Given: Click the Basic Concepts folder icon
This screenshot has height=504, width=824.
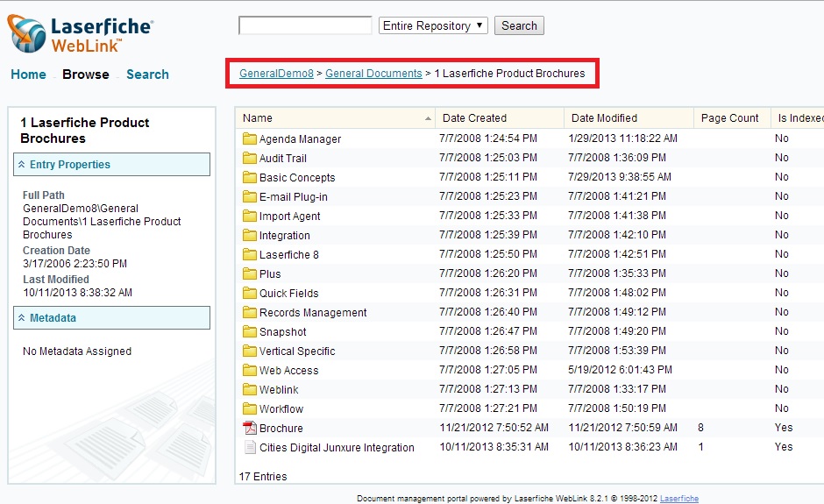Looking at the screenshot, I should (250, 177).
